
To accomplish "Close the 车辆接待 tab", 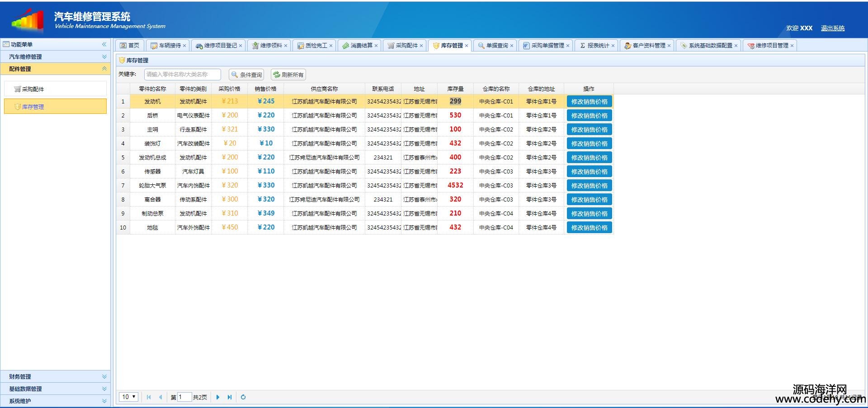I will pos(184,46).
